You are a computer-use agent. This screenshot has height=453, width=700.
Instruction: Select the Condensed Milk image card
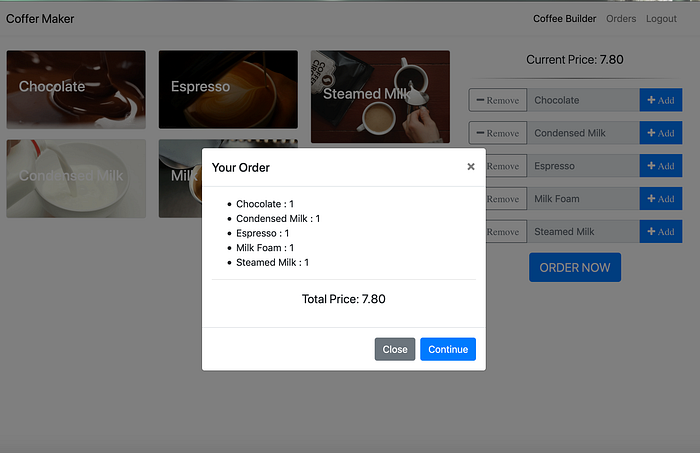point(76,179)
